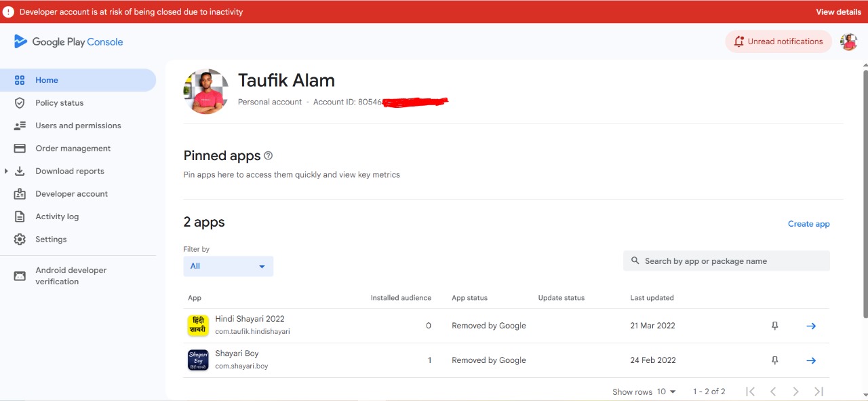Jump to last page of apps
The width and height of the screenshot is (868, 401).
coord(818,392)
